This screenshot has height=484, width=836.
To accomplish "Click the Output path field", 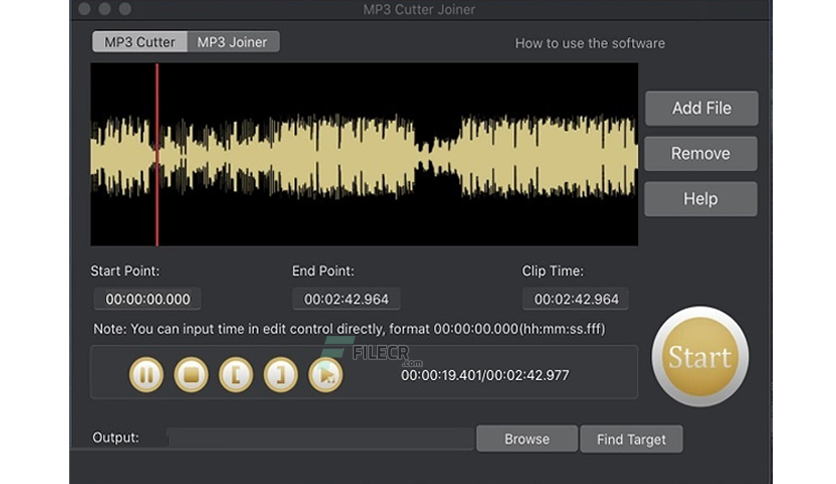I will (320, 438).
